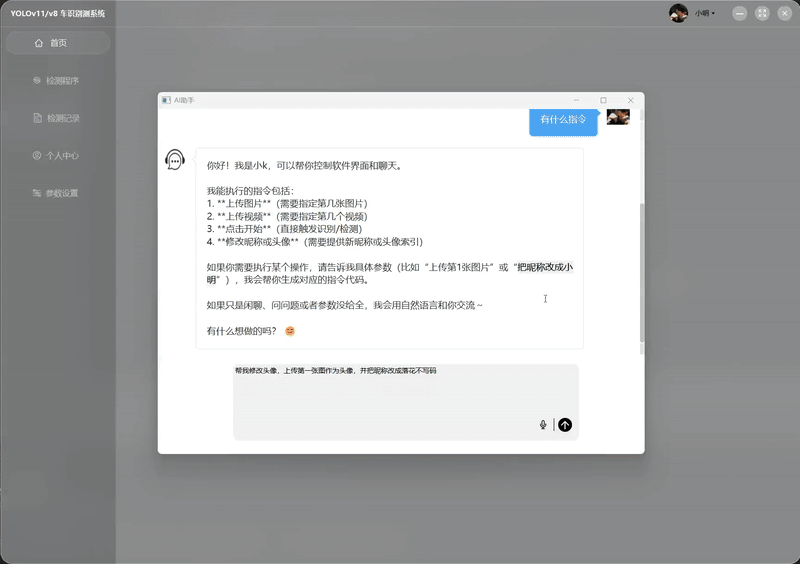Toggle fullscreen of the main YOLO window
The image size is (800, 564).
(762, 14)
